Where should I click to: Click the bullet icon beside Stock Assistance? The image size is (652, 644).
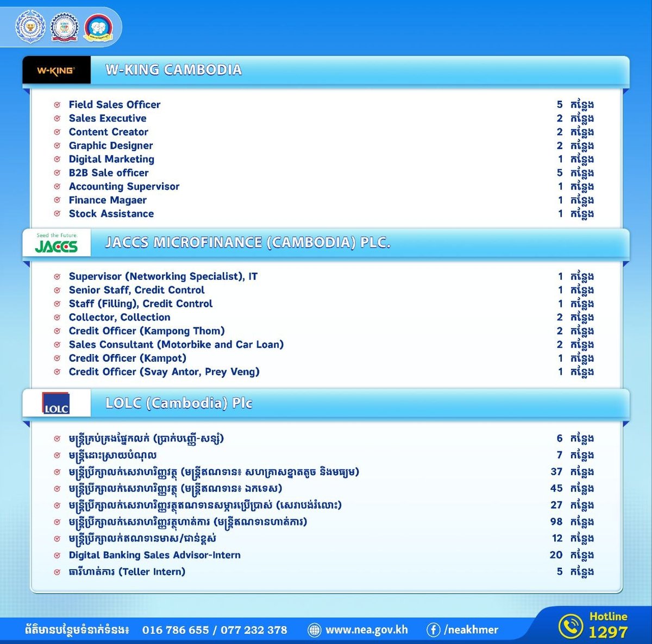[57, 214]
